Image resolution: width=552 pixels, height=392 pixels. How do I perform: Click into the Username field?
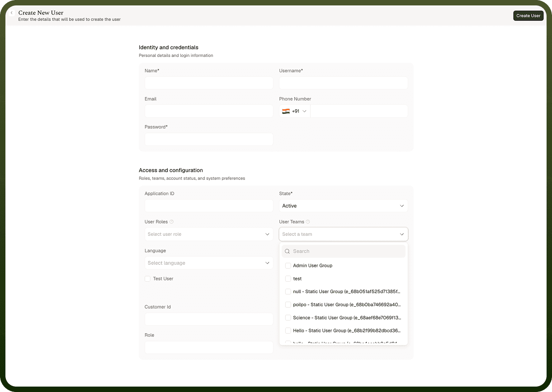[344, 83]
